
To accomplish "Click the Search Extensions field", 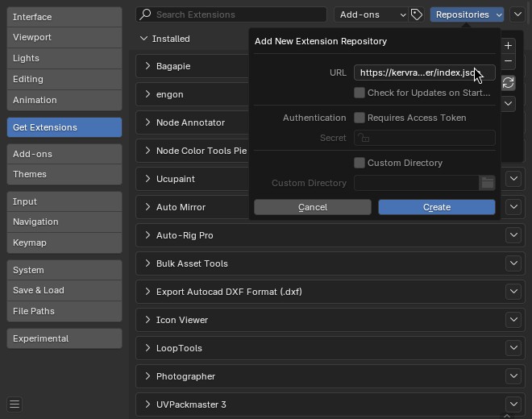I will pos(231,15).
